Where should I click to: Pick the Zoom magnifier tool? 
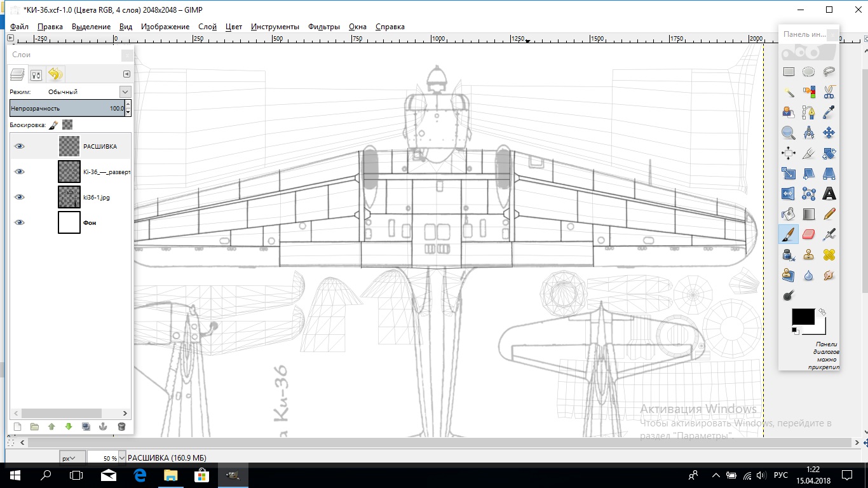coord(788,133)
